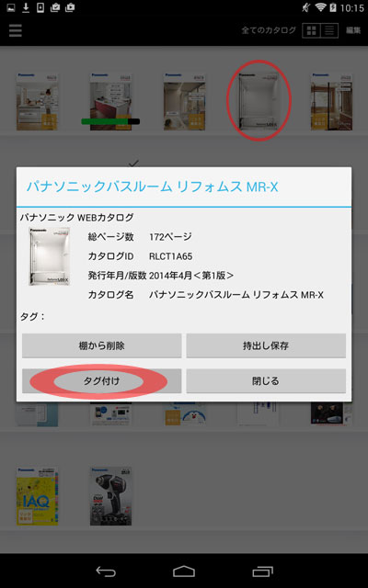Tap the 持出し保存 save button
This screenshot has height=588, width=368.
tap(266, 345)
